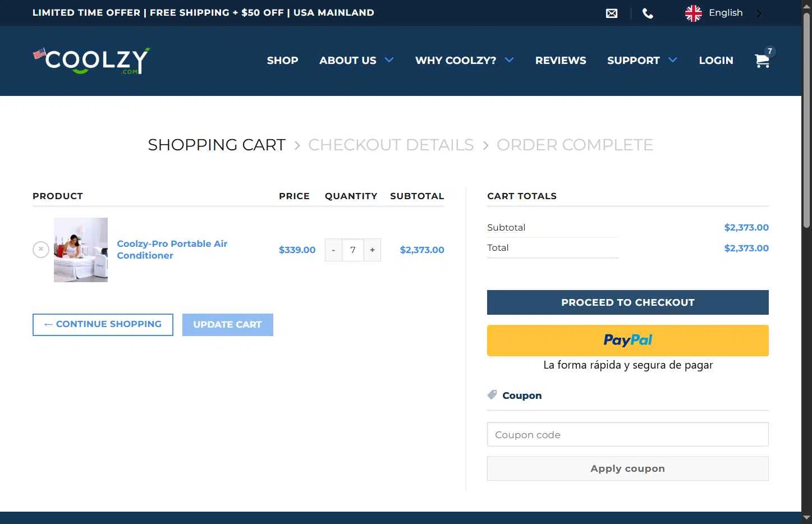Click the coupon tag icon
The width and height of the screenshot is (812, 524).
coord(492,395)
